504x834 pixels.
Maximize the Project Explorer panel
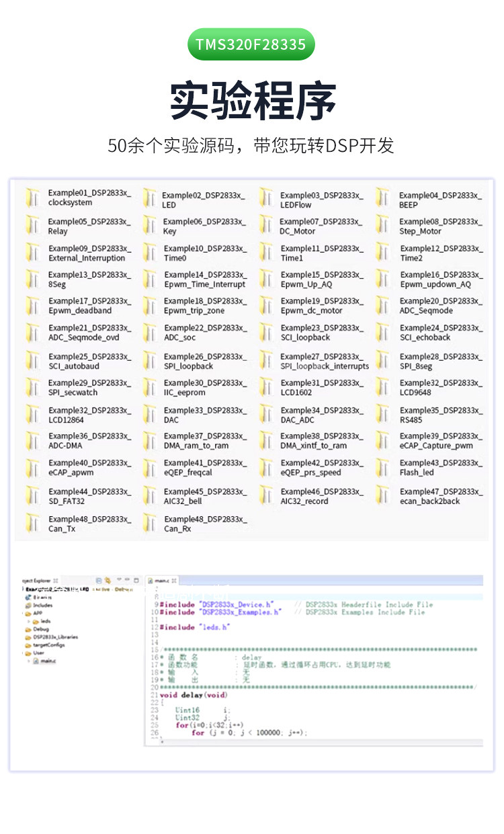[136, 580]
